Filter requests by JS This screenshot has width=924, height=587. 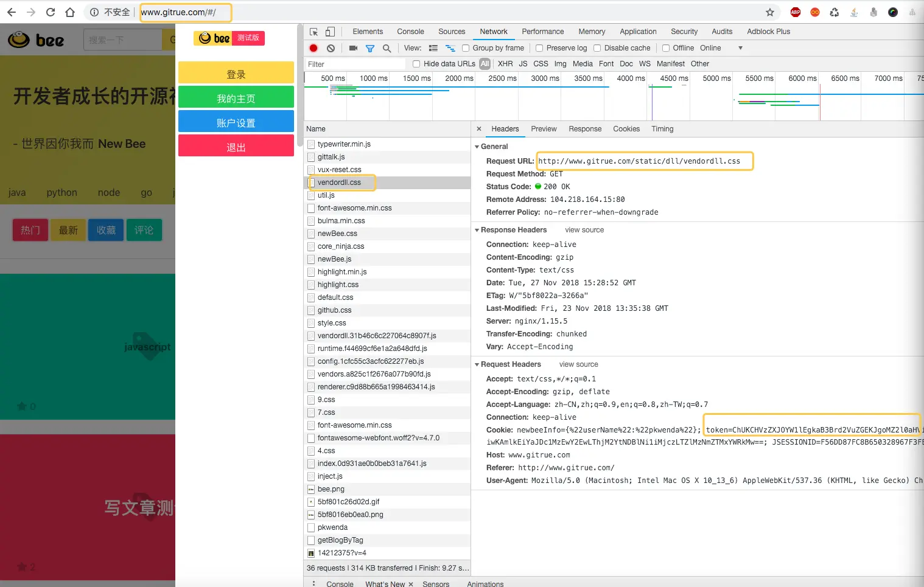(x=523, y=64)
